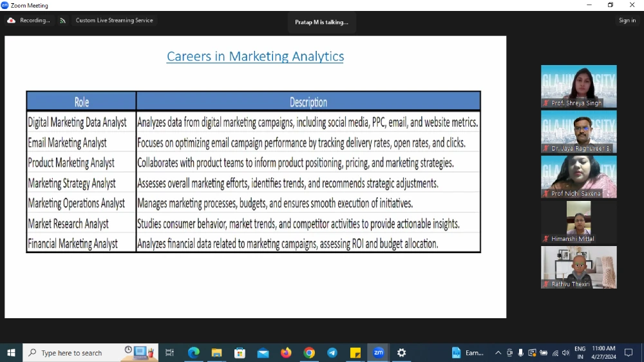The height and width of the screenshot is (362, 644).
Task: Select Rathvu Thexiri video thumbnail
Action: pyautogui.click(x=578, y=267)
